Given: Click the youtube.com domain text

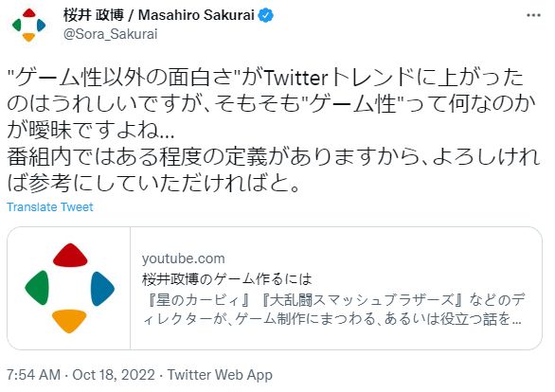Looking at the screenshot, I should click(184, 258).
